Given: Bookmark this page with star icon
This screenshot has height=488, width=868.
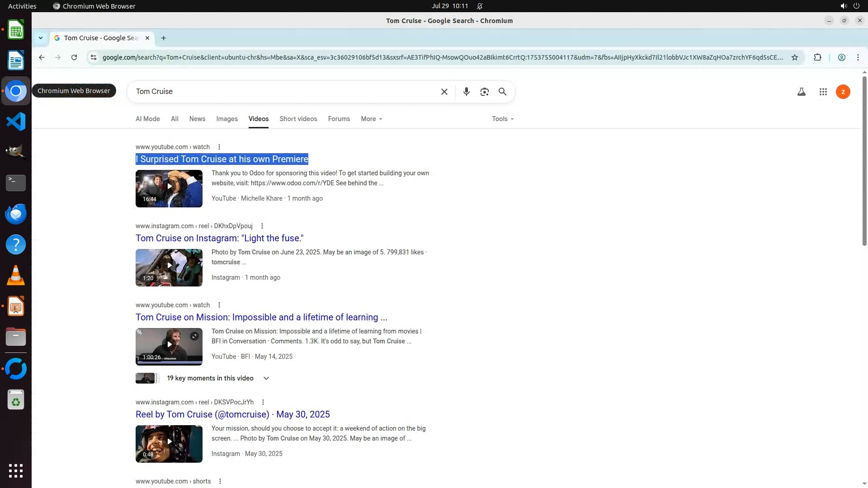Looking at the screenshot, I should click(x=794, y=57).
